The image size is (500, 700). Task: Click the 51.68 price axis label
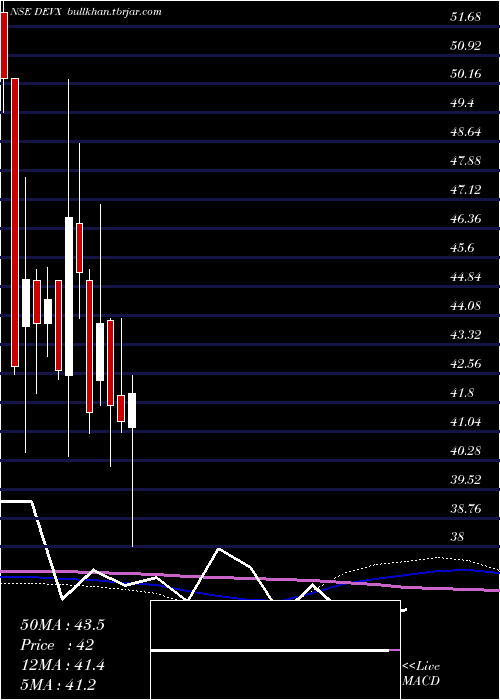click(x=465, y=17)
